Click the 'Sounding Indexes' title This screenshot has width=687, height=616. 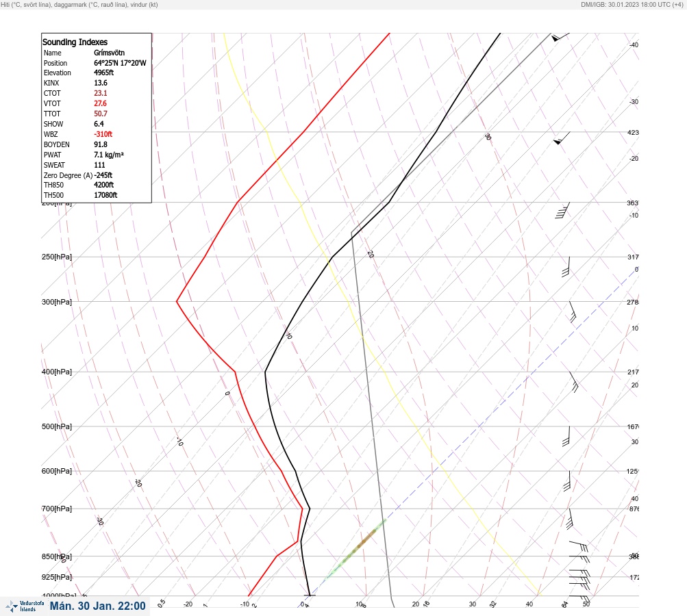75,42
